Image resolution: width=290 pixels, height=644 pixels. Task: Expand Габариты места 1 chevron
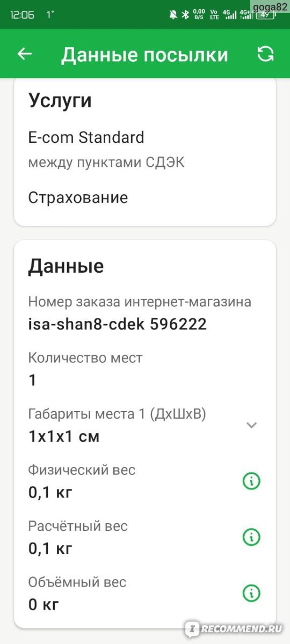tap(251, 425)
